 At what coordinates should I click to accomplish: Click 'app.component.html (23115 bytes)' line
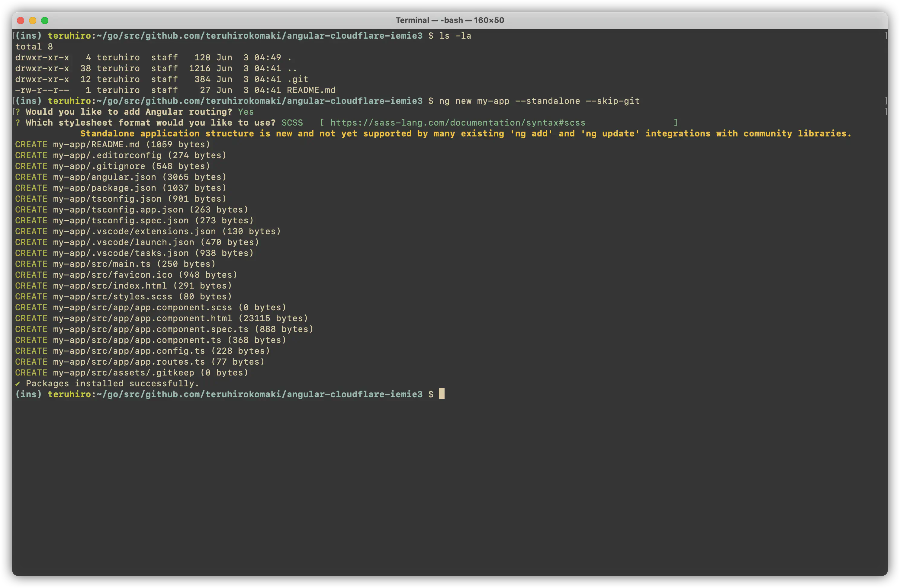click(162, 318)
